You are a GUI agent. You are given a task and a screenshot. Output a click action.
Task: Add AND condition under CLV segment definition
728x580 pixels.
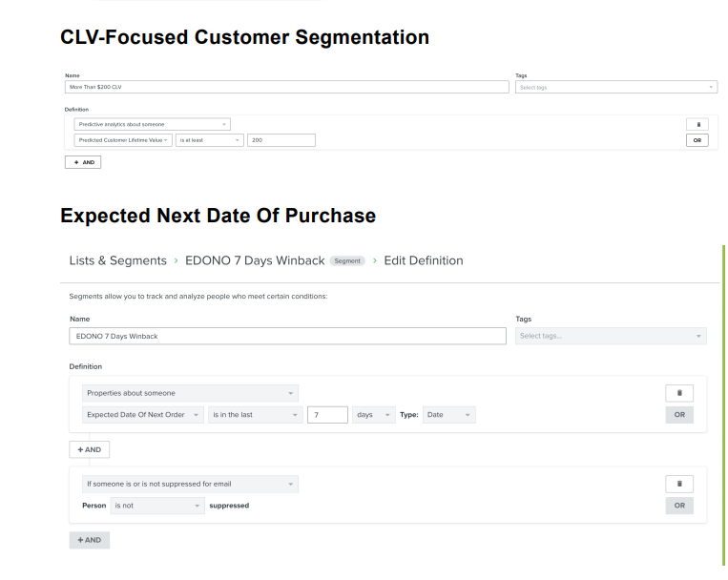coord(83,162)
